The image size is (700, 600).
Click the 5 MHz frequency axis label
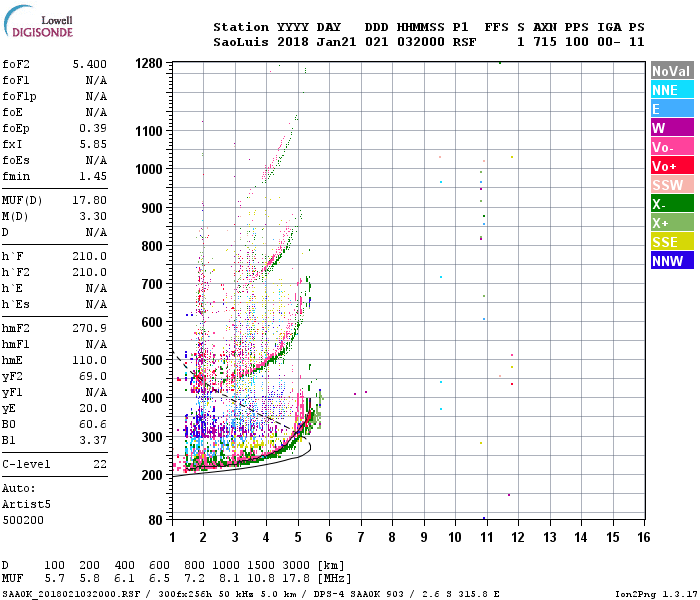[298, 537]
